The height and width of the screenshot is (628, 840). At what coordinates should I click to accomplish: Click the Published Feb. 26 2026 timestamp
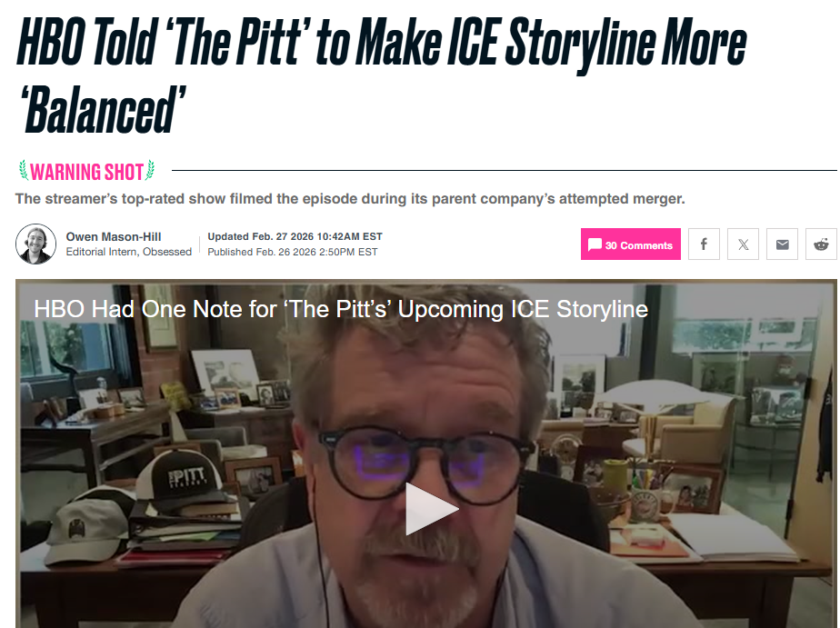[293, 252]
